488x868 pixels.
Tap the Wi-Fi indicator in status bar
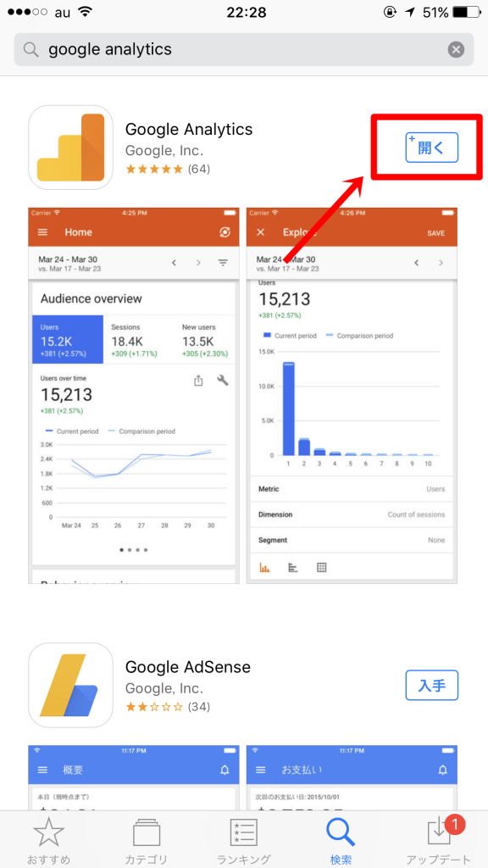(x=86, y=12)
